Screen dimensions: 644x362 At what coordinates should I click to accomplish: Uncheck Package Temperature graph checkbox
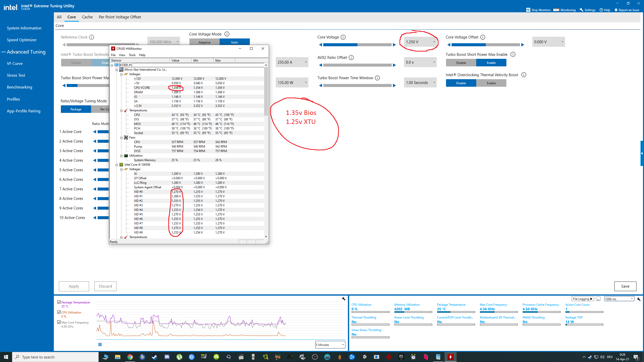pyautogui.click(x=59, y=302)
